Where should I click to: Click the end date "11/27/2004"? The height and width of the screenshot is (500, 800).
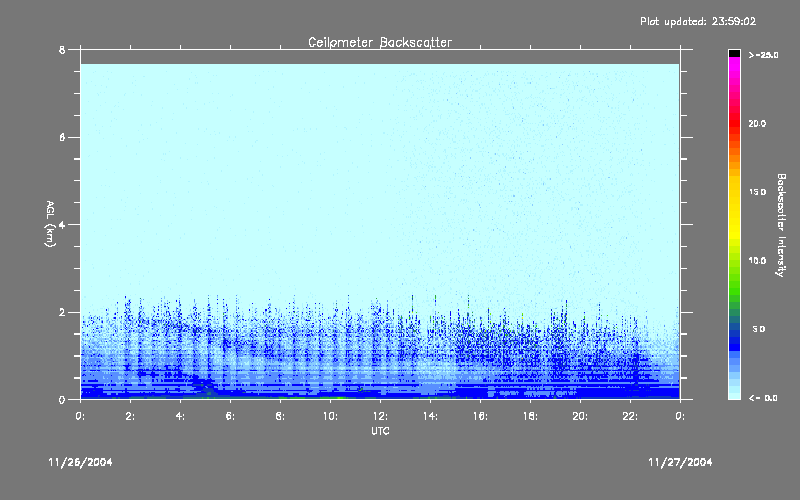coord(680,462)
